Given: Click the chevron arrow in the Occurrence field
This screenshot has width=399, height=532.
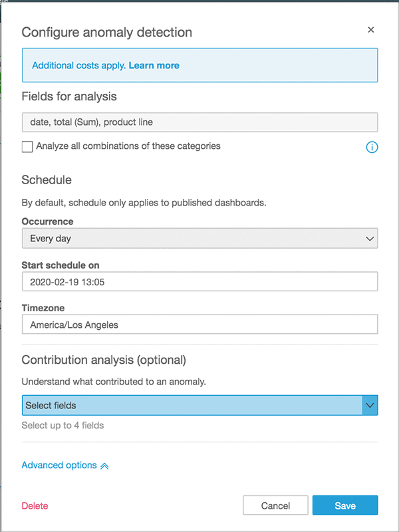Looking at the screenshot, I should tap(370, 239).
